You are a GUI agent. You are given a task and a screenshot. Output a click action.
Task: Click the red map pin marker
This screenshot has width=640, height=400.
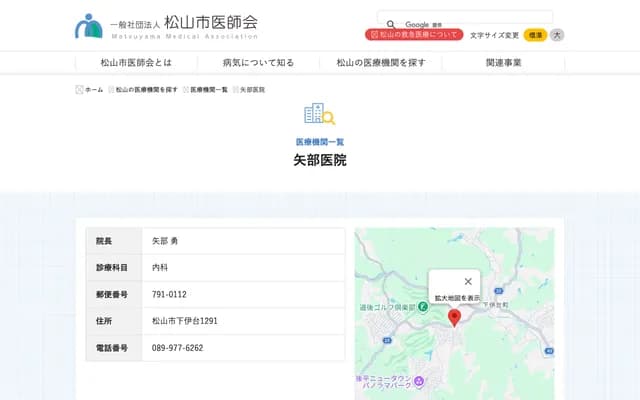[454, 318]
